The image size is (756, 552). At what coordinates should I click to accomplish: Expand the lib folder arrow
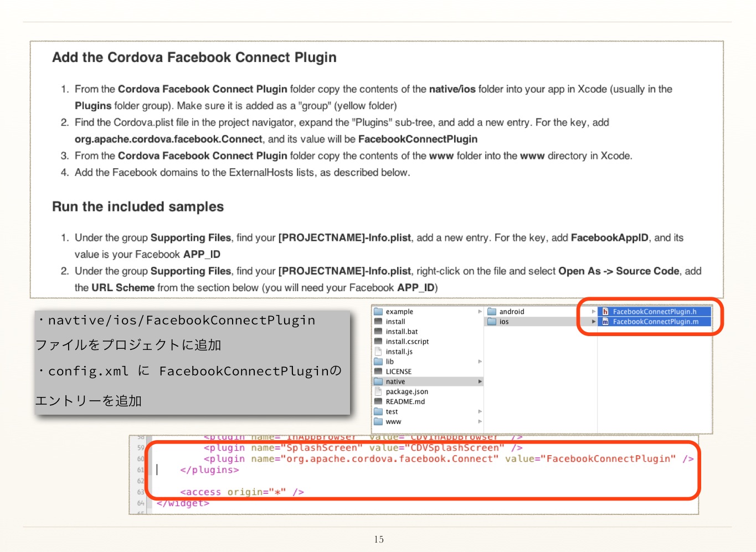click(x=480, y=362)
